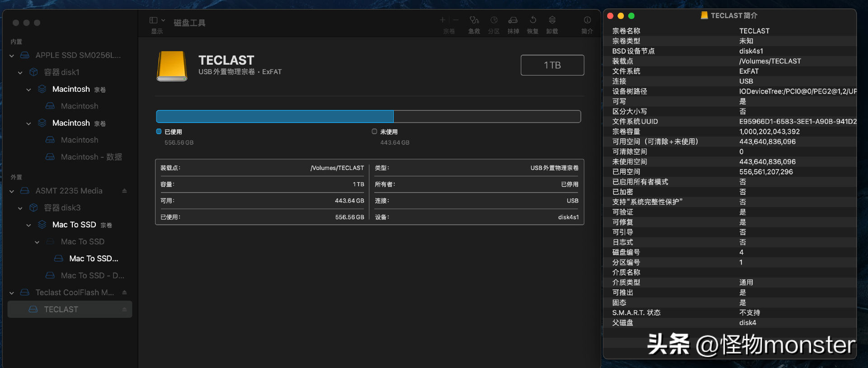The image size is (868, 368).
Task: Select Macintosh - 数据 volume
Action: [x=91, y=157]
